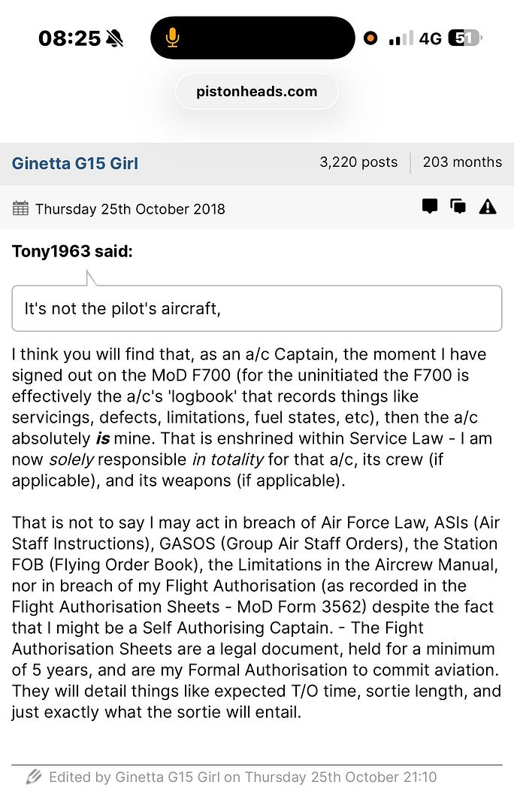Tap the "Edited by Ginetta G15 Girl" note
514x812 pixels.
tap(242, 777)
